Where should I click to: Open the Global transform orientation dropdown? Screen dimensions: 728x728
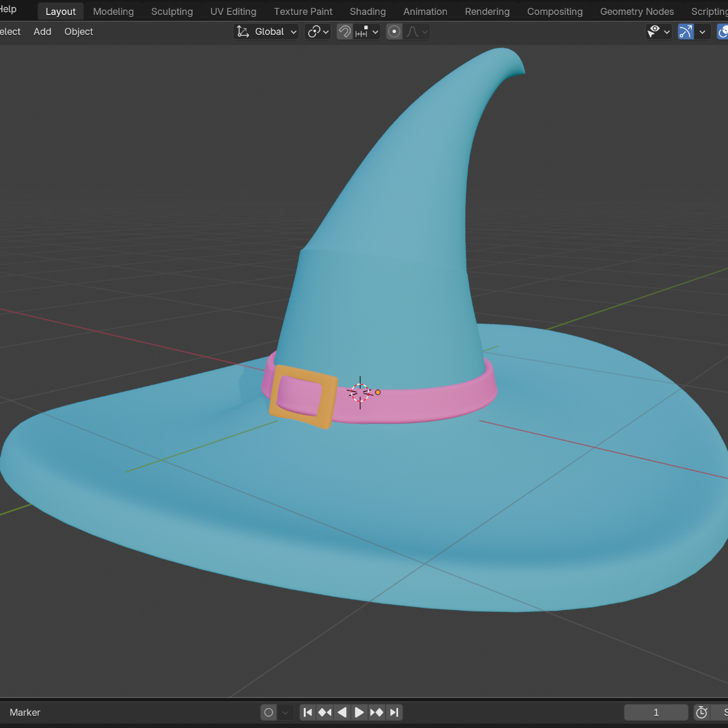click(x=266, y=32)
